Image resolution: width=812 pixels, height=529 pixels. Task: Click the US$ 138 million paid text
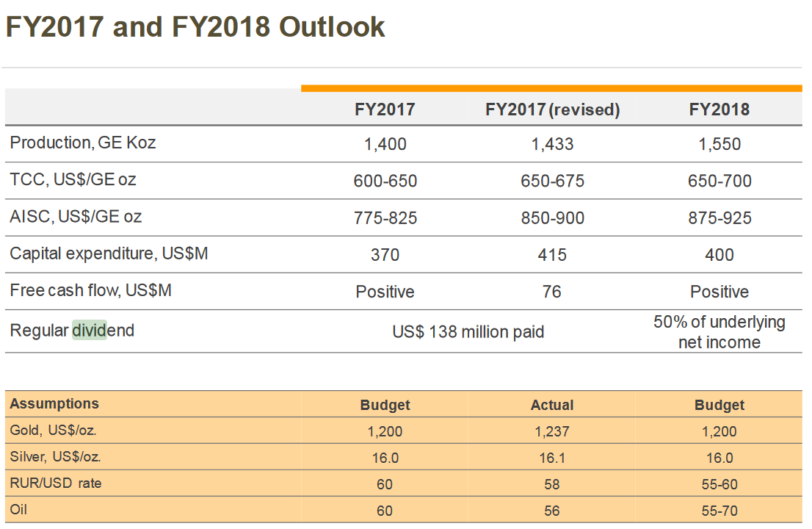tap(468, 331)
